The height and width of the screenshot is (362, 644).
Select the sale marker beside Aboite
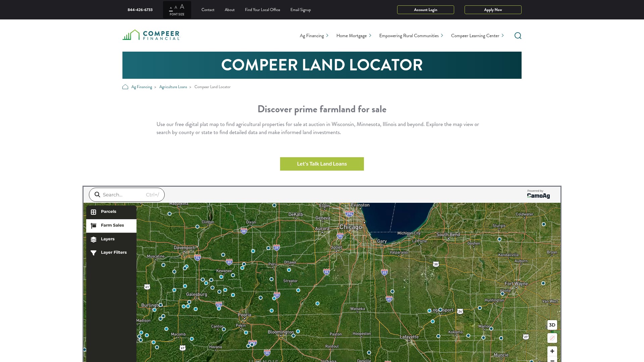click(x=502, y=294)
